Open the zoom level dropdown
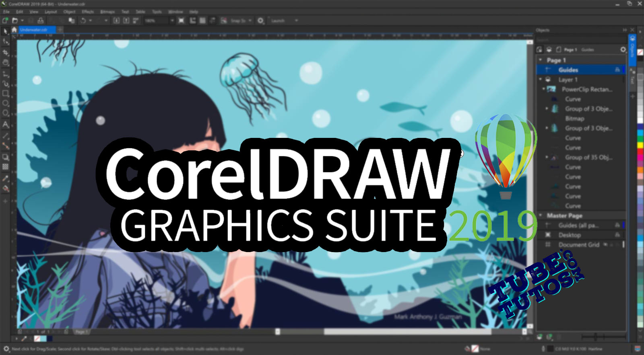 [x=172, y=20]
